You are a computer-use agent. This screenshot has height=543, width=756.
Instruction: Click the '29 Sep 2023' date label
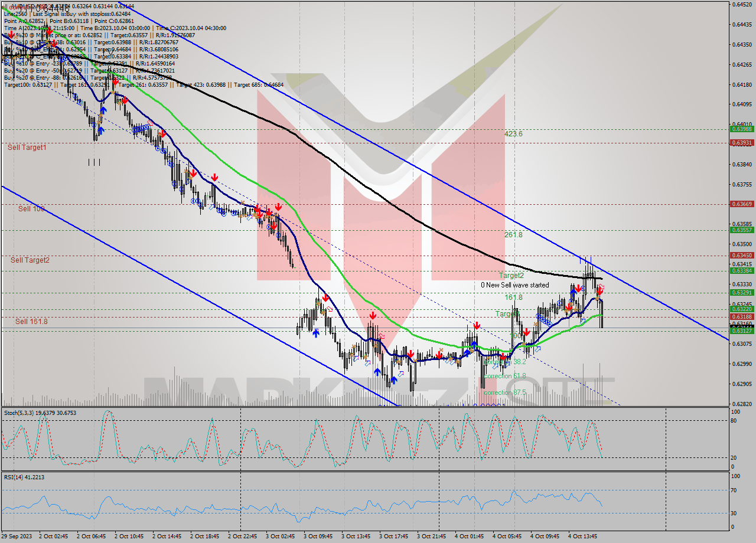coord(17,537)
